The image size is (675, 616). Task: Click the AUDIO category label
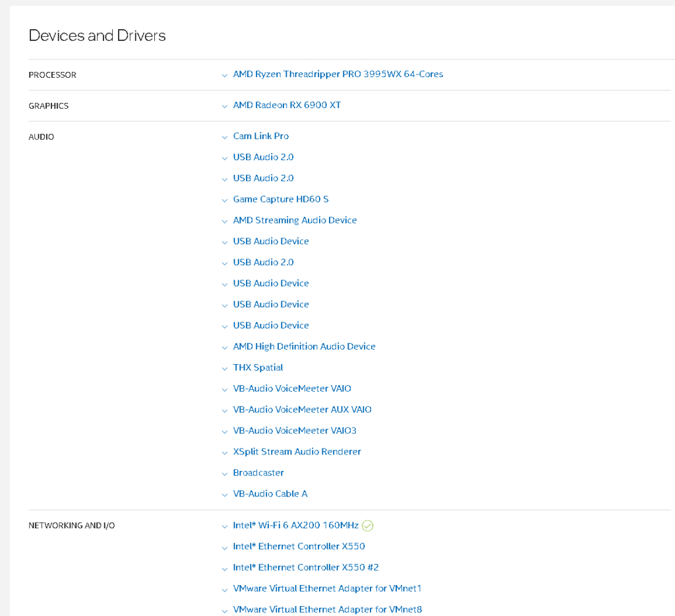42,137
